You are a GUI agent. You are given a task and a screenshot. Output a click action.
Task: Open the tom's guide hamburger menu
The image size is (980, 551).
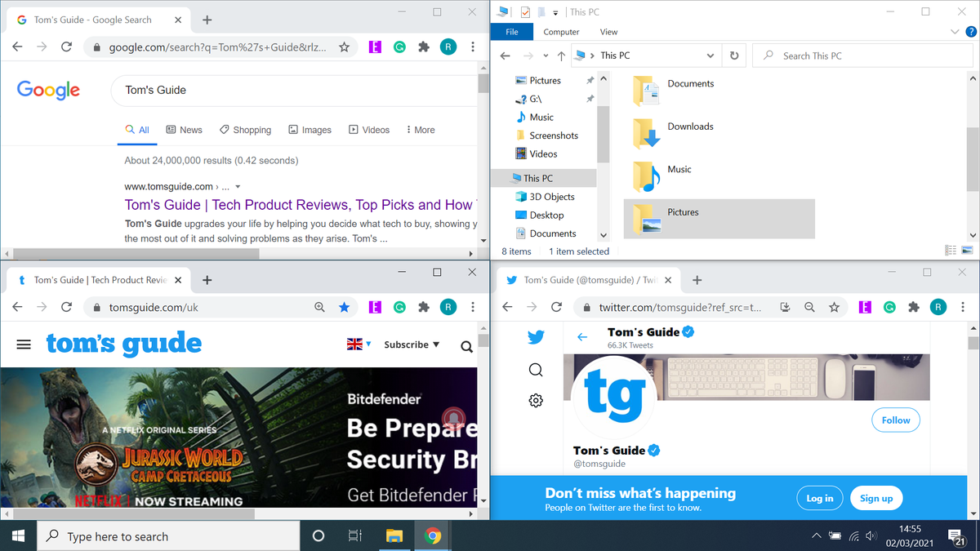point(24,344)
